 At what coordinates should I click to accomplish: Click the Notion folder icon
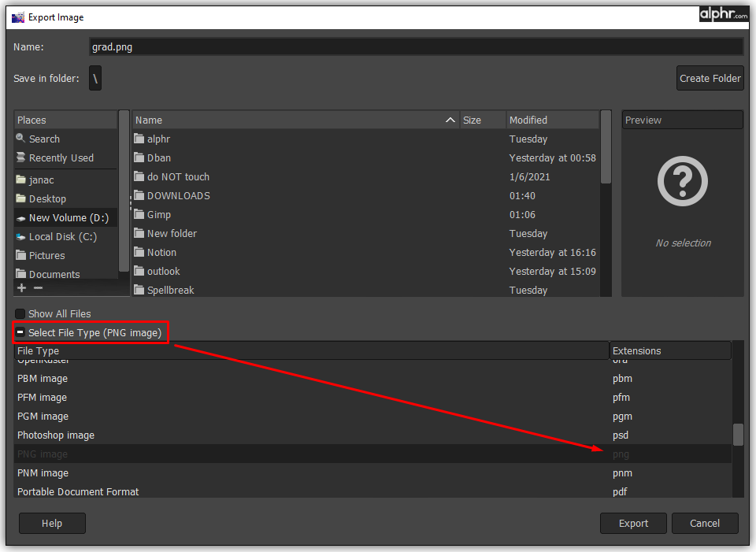coord(139,252)
